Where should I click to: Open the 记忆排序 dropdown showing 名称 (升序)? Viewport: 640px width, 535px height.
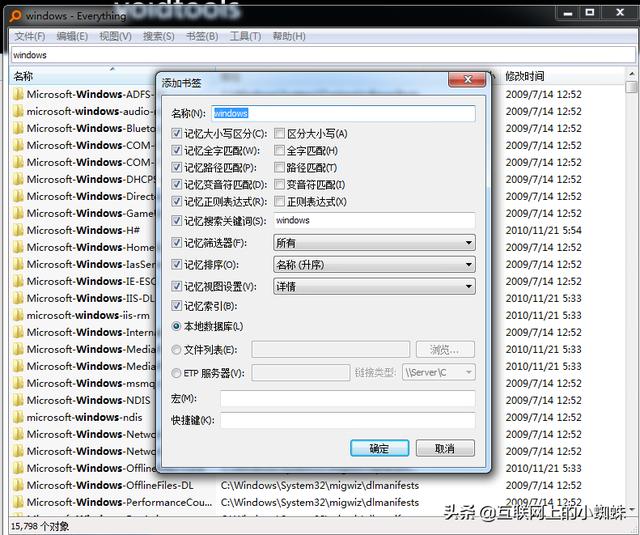pos(374,265)
